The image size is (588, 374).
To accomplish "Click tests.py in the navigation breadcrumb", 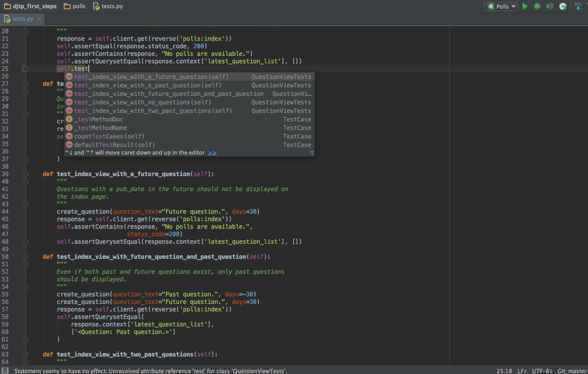I will 108,6.
